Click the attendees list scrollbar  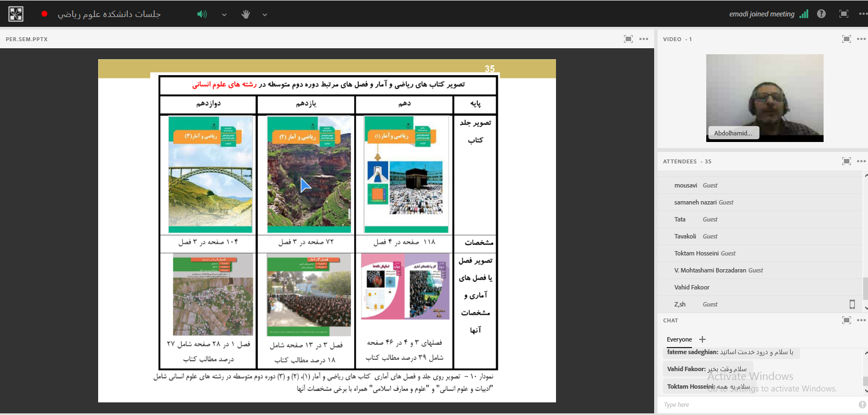[x=865, y=288]
